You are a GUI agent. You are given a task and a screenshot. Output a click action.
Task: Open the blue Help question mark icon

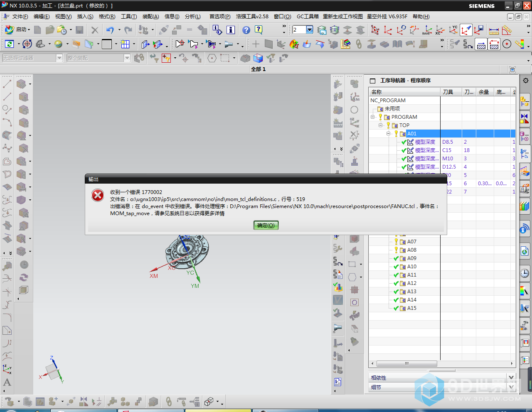tap(246, 30)
